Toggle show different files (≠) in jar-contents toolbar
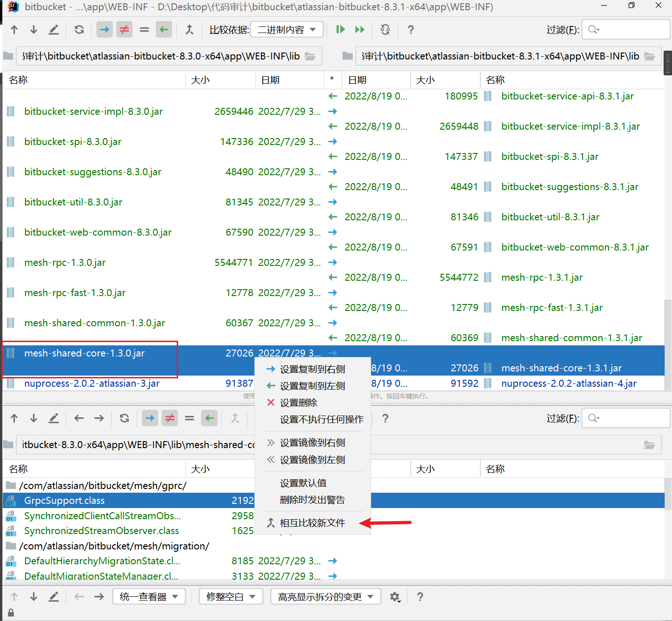 170,418
